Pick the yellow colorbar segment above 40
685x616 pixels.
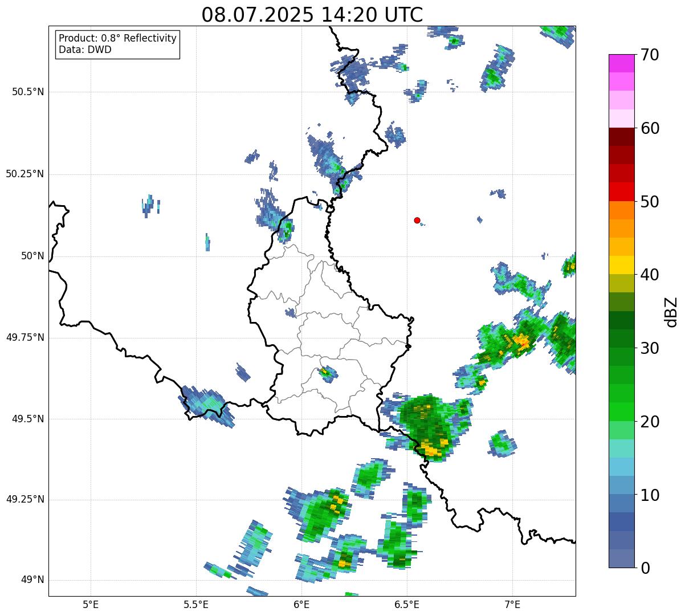point(621,265)
